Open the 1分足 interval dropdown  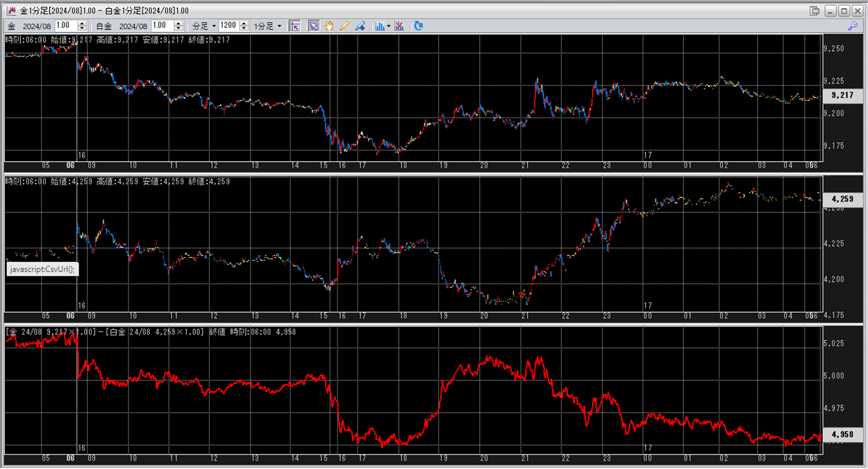click(268, 26)
